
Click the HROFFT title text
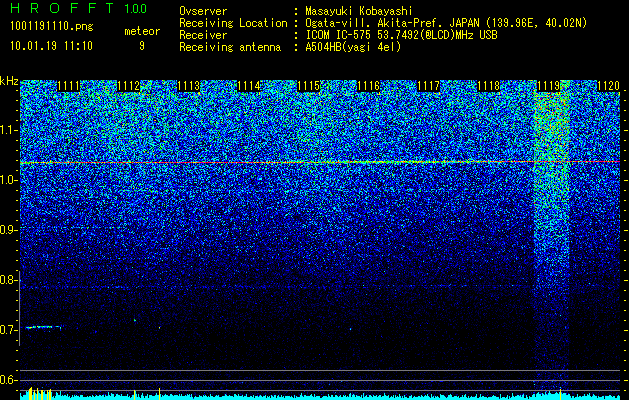pyautogui.click(x=62, y=8)
